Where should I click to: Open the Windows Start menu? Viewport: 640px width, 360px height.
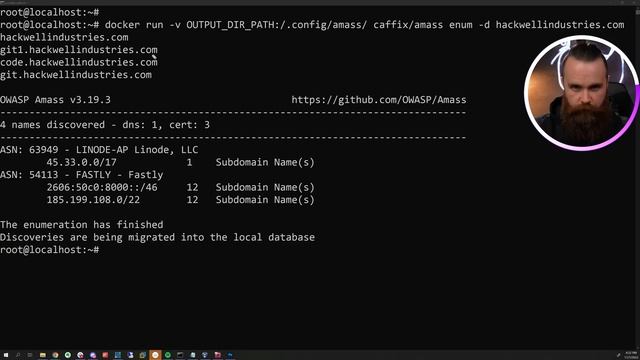[x=6, y=355]
